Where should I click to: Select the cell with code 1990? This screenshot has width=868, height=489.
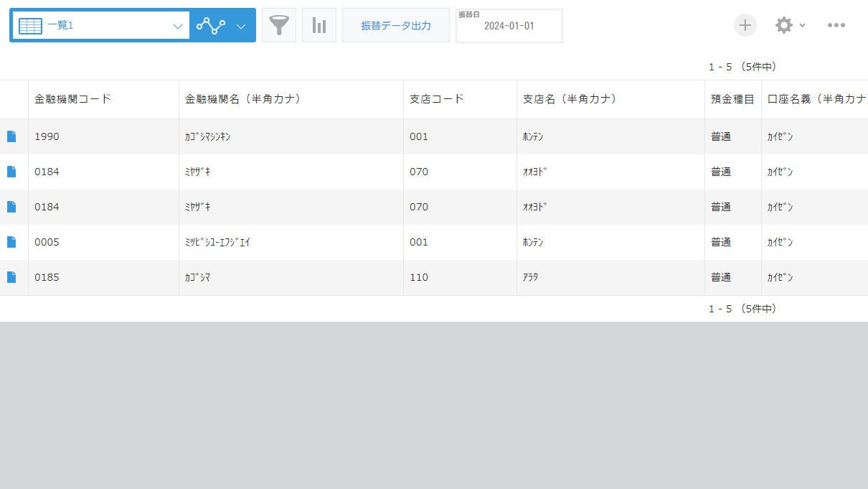[103, 136]
